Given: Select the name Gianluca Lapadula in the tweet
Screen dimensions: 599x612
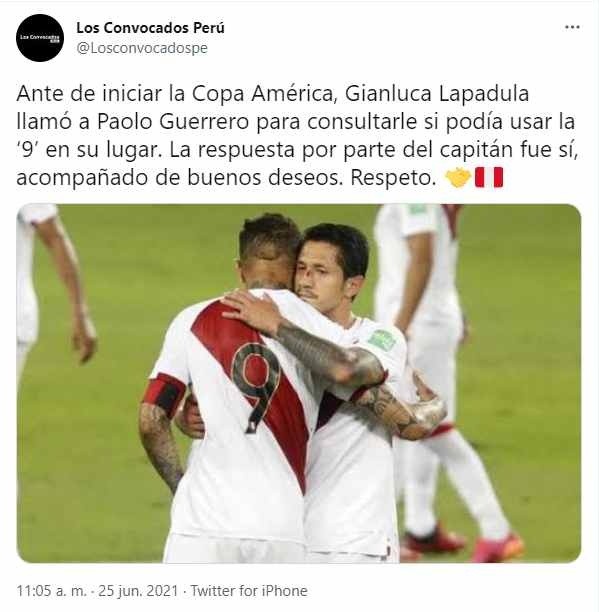Looking at the screenshot, I should point(437,93).
